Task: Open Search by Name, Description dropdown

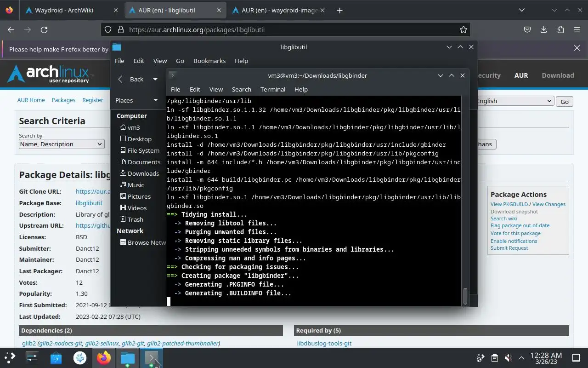Action: click(62, 144)
